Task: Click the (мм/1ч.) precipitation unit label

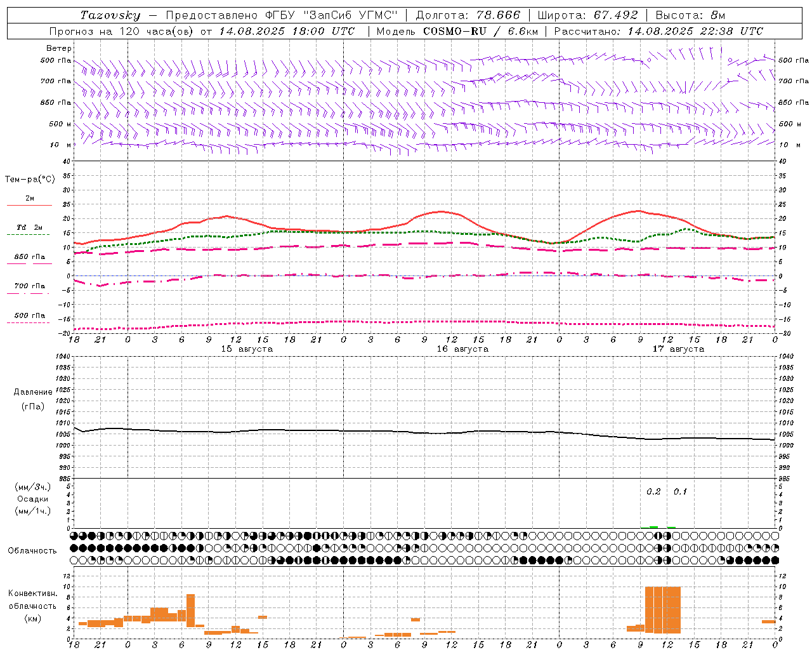Action: [x=33, y=511]
